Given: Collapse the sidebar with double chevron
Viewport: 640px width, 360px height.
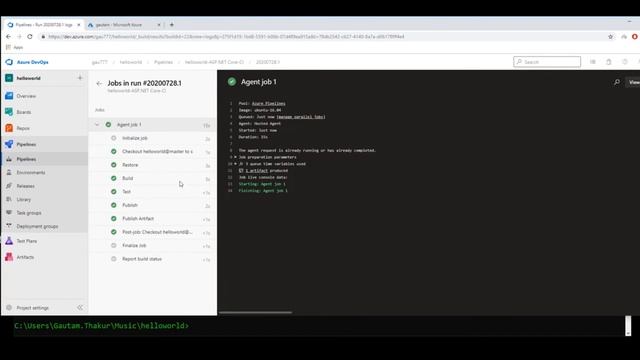Looking at the screenshot, I should [80, 307].
